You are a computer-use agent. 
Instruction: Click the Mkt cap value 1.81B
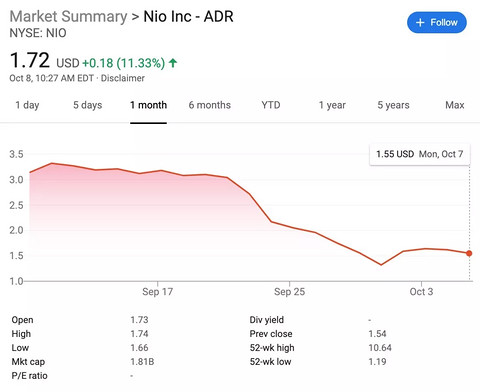click(x=142, y=362)
